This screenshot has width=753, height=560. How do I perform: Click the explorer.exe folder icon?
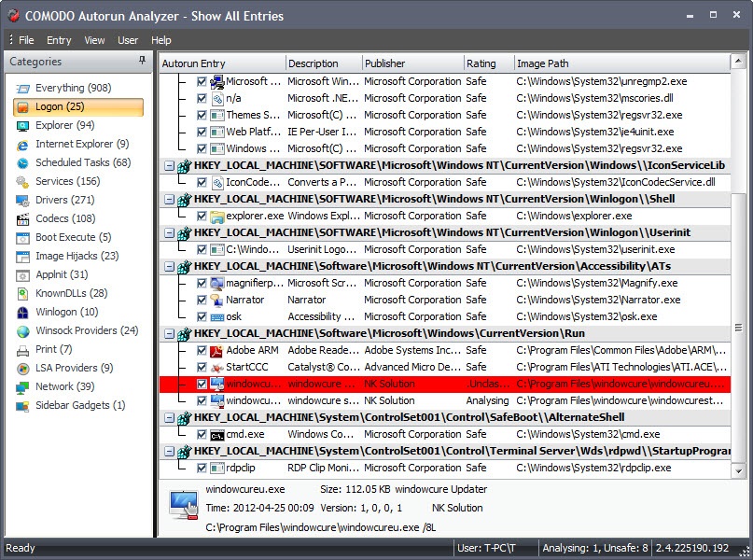tap(217, 217)
